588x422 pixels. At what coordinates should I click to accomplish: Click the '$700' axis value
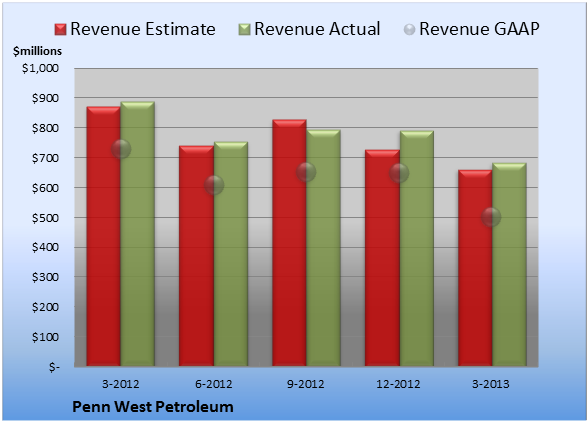pyautogui.click(x=45, y=158)
